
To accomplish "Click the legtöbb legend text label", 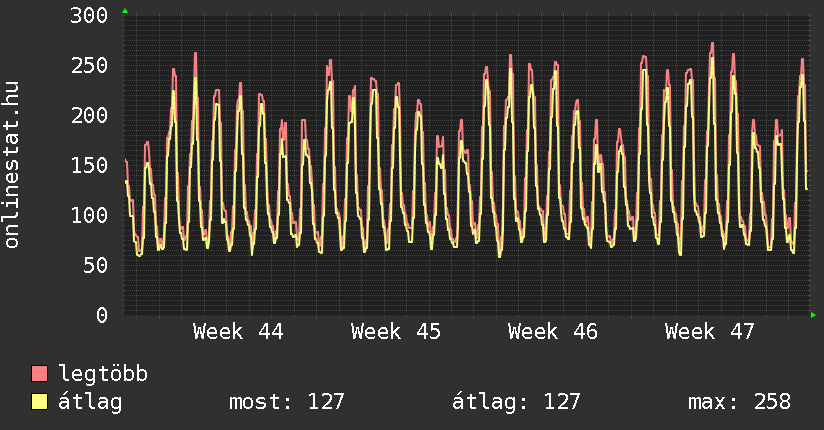I will (x=104, y=375).
